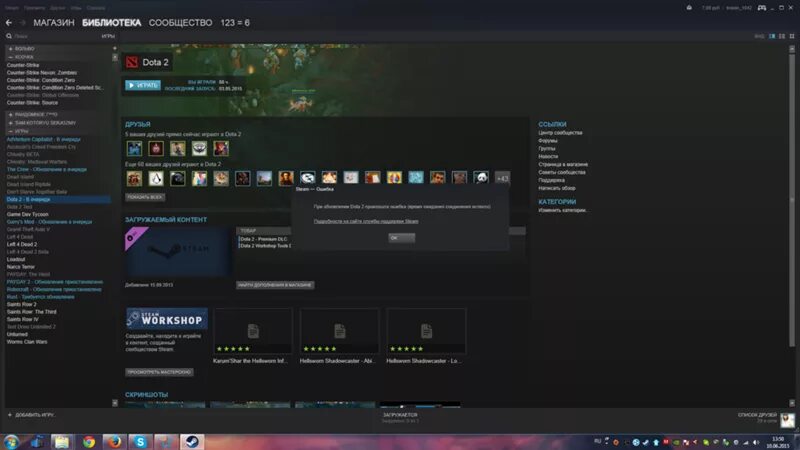This screenshot has height=450, width=800.
Task: Select the Dota 2 - Premium DLC row
Action: (264, 239)
